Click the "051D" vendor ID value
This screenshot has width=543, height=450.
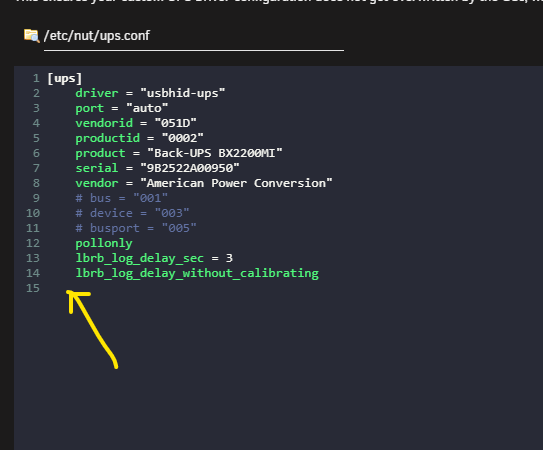176,123
